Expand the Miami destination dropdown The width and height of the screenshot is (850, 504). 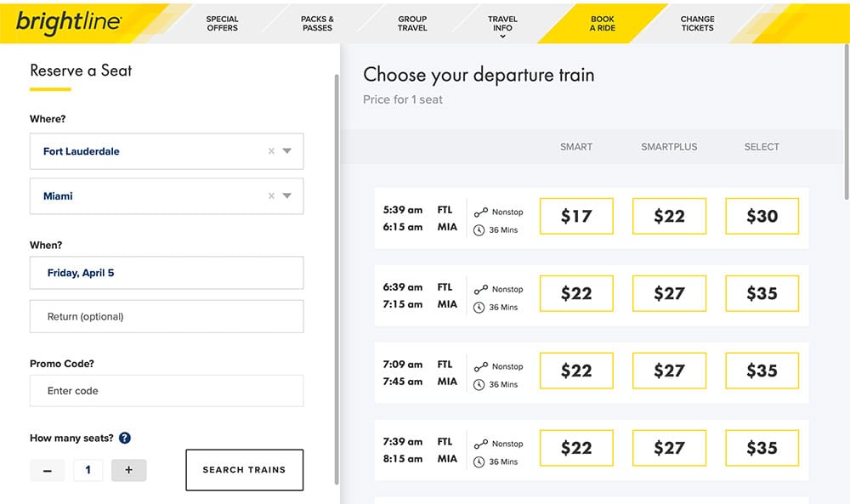(x=286, y=196)
